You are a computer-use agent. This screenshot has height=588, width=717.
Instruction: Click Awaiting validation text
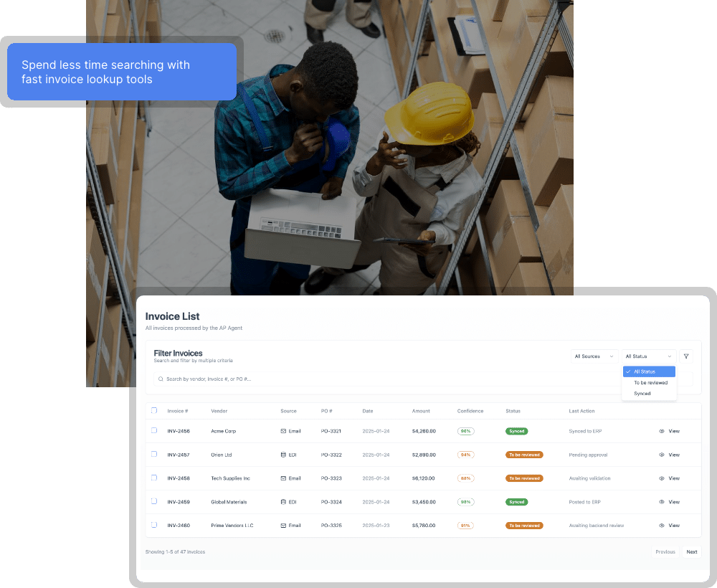tap(589, 478)
